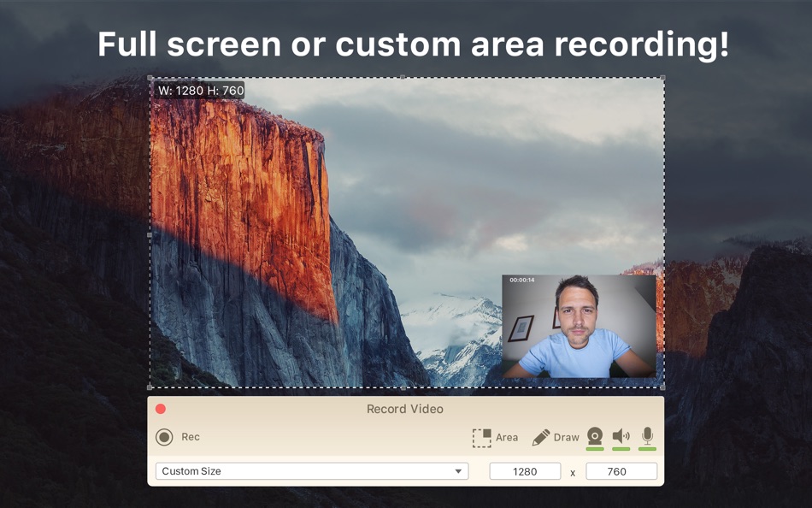This screenshot has width=812, height=508.
Task: Click the red dot on Record Video panel
Action: pos(160,410)
